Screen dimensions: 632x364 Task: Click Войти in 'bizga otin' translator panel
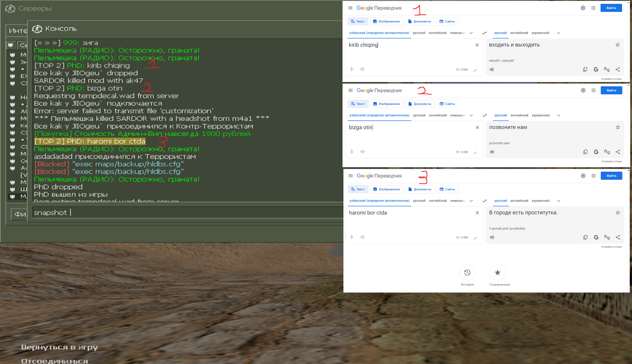(x=611, y=90)
